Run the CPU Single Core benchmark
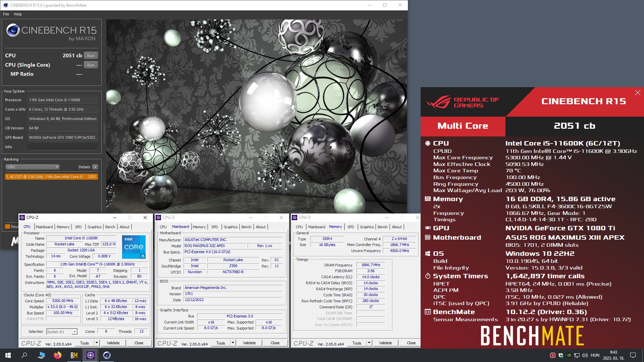 [91, 65]
